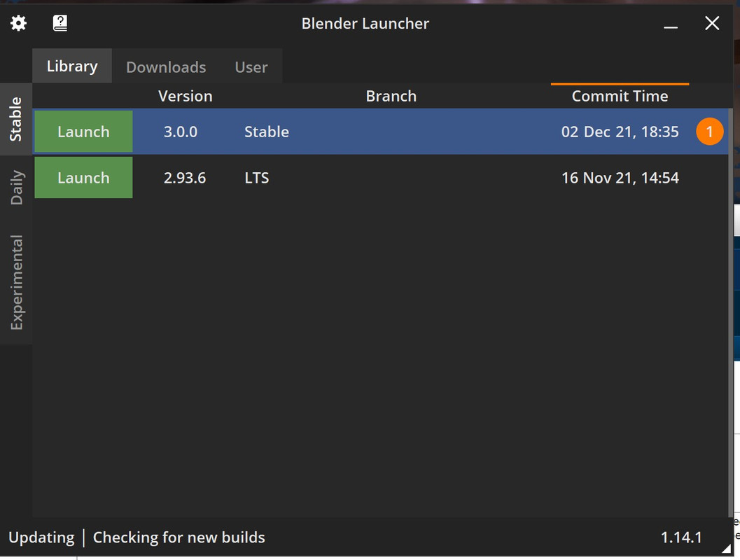Click the orange instance count badge
The height and width of the screenshot is (560, 740).
coord(709,132)
